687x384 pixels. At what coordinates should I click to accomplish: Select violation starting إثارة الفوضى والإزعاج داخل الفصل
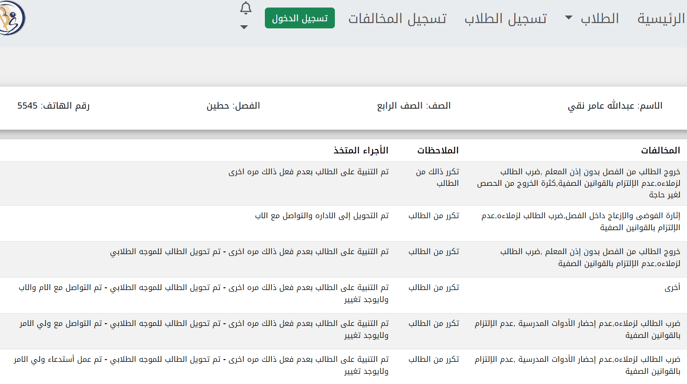coord(581,221)
